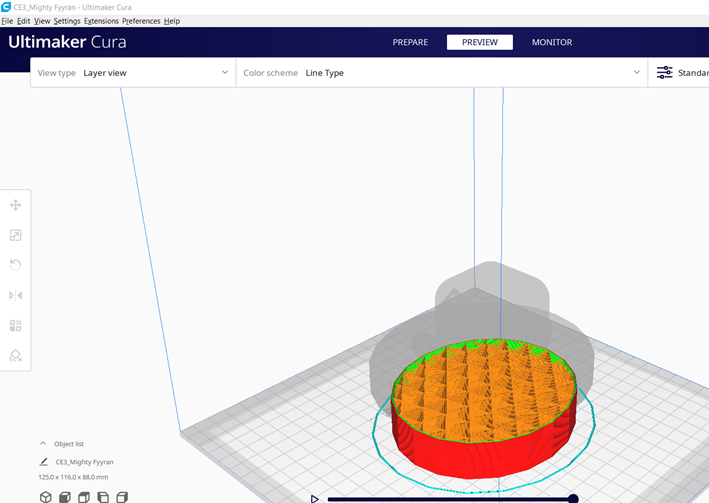Viewport: 709px width, 503px height.
Task: Switch to left side view camera icon
Action: (103, 497)
